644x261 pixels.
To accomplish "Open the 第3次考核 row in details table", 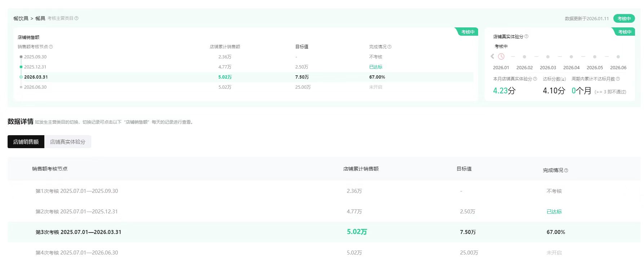I will pyautogui.click(x=78, y=232).
